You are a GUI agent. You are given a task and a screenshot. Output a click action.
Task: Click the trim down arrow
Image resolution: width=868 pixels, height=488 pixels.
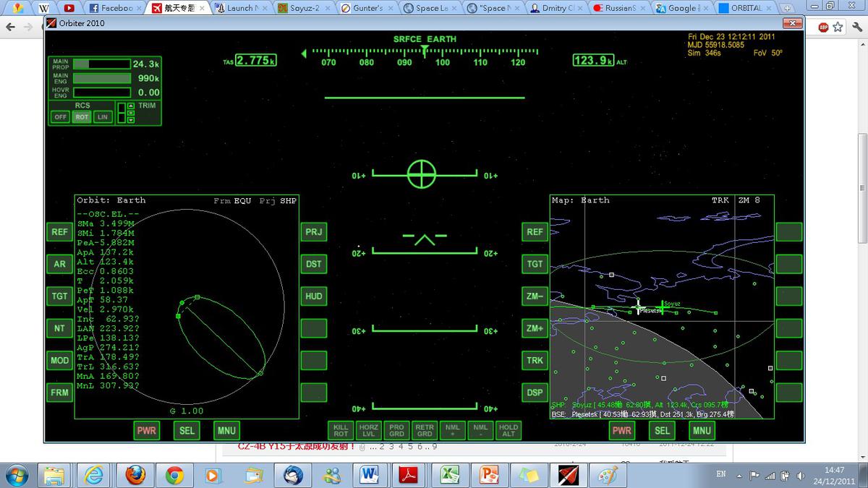(130, 120)
